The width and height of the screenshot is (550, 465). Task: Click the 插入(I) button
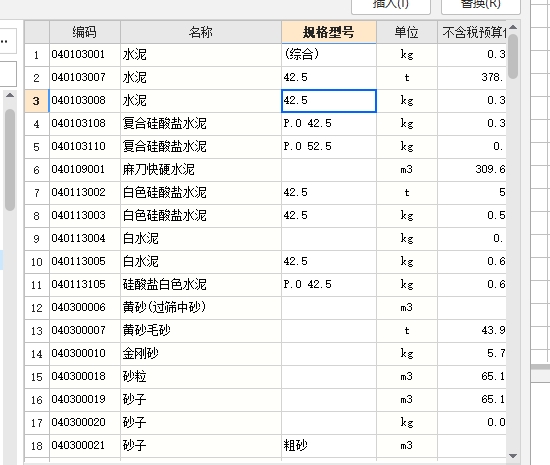tap(391, 6)
